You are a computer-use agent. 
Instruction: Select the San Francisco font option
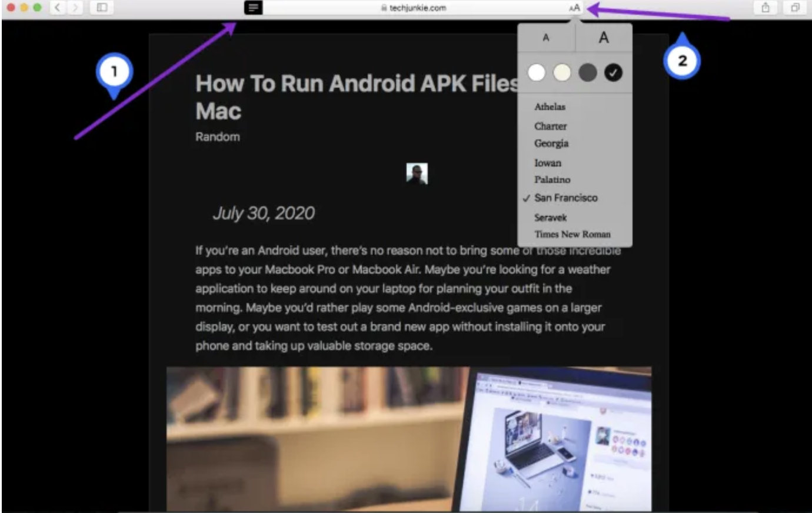(x=566, y=198)
